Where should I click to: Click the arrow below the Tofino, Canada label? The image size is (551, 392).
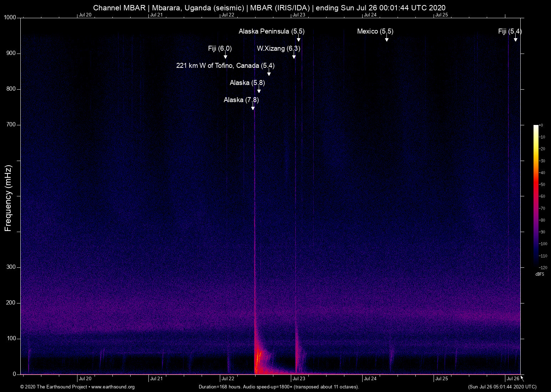tap(269, 73)
